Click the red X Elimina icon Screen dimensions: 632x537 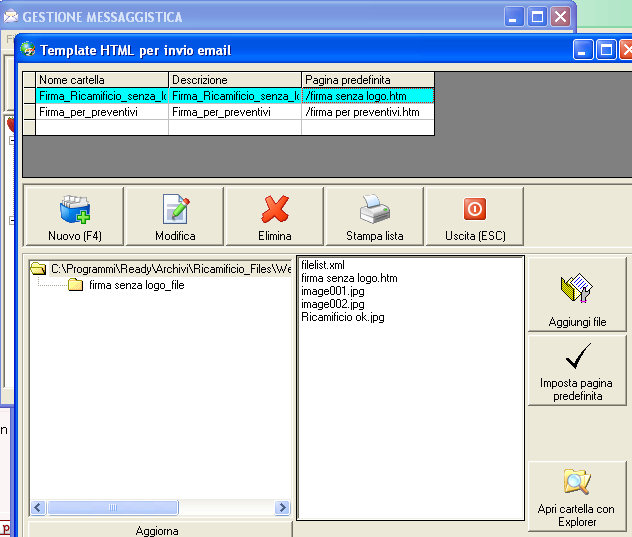[x=275, y=209]
